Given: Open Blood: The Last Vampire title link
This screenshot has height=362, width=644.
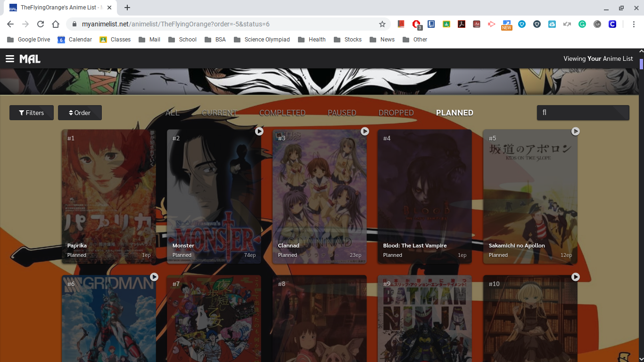Looking at the screenshot, I should coord(415,246).
